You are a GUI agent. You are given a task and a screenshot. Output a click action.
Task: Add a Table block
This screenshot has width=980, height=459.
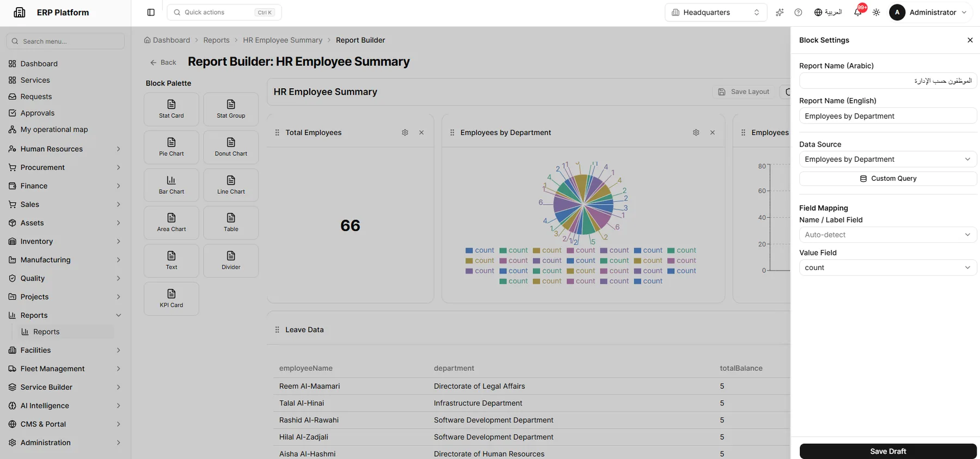pos(231,223)
